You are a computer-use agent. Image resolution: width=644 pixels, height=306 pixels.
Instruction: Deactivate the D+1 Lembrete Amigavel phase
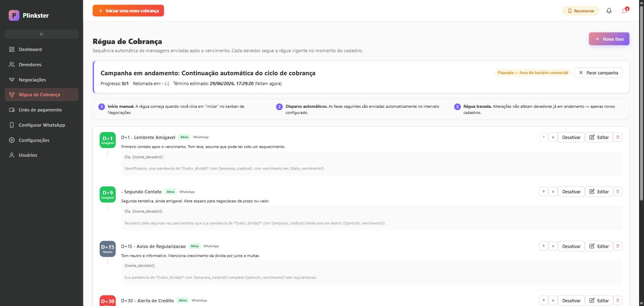click(x=571, y=137)
